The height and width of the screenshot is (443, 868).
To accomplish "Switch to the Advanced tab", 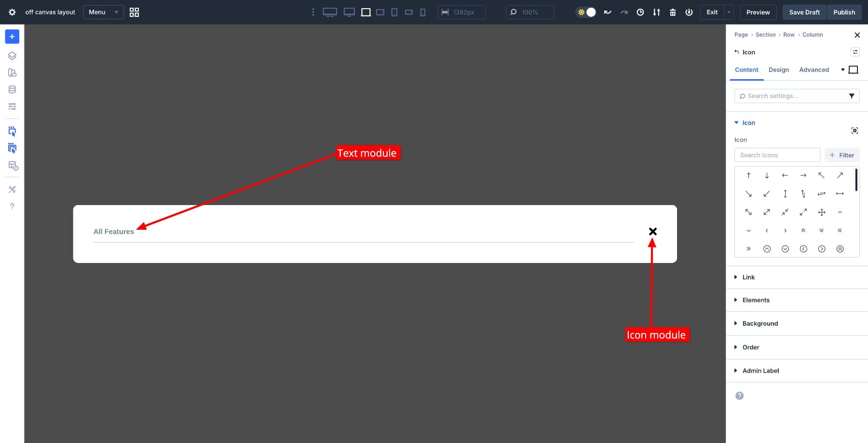I will (814, 70).
